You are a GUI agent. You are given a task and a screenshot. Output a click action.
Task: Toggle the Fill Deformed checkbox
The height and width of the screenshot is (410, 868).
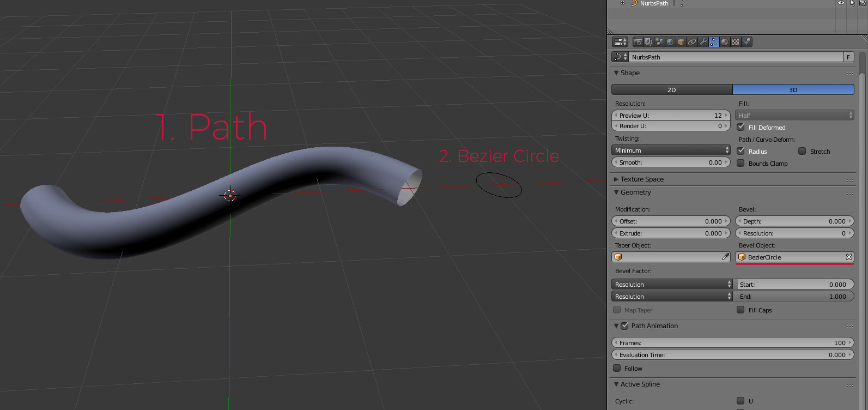click(741, 127)
